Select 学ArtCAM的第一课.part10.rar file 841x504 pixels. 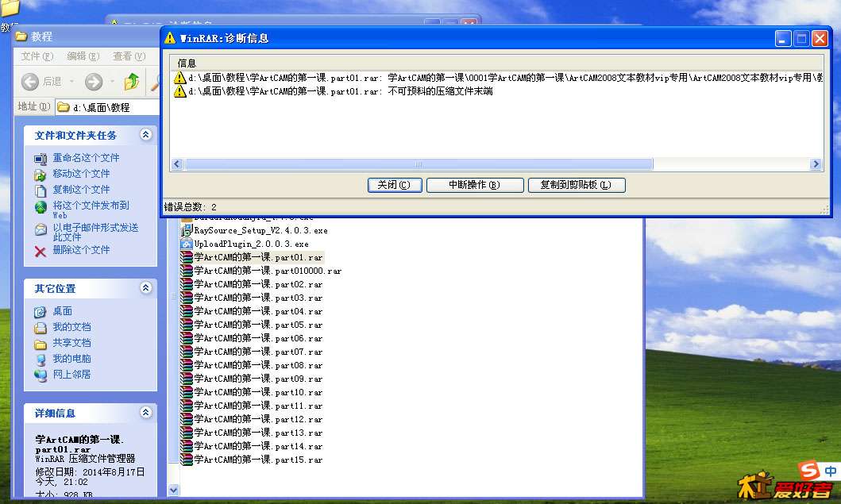coord(252,392)
